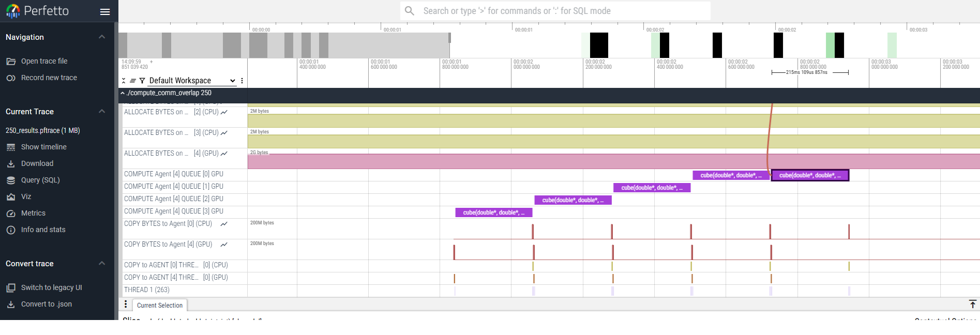Toggle the sidebar hamburger menu
This screenshot has height=335, width=980.
point(105,11)
